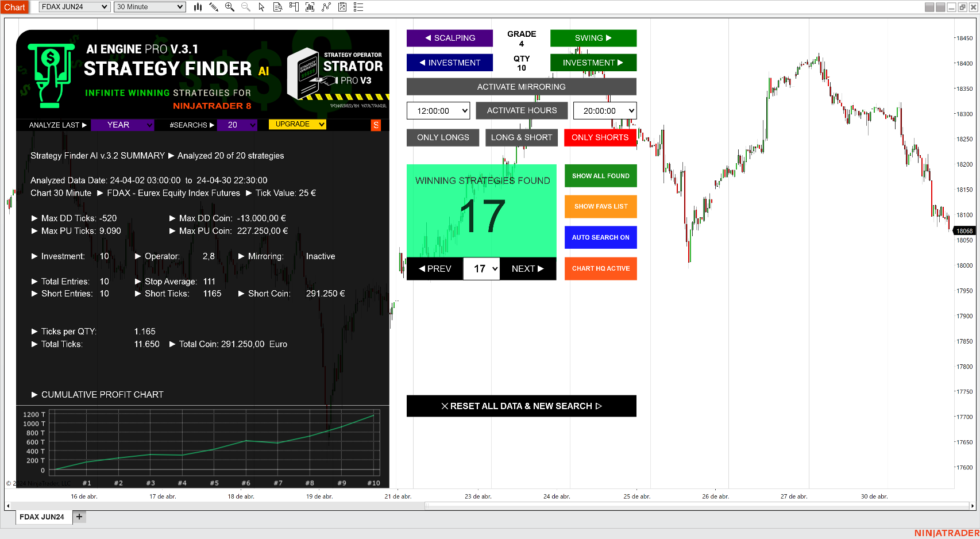Click SHOW FAVS LIST button
Viewport: 980px width, 539px height.
pos(601,206)
